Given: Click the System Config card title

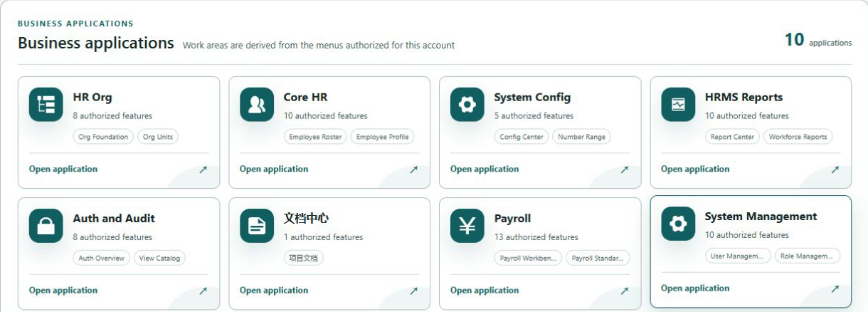Looking at the screenshot, I should point(533,98).
